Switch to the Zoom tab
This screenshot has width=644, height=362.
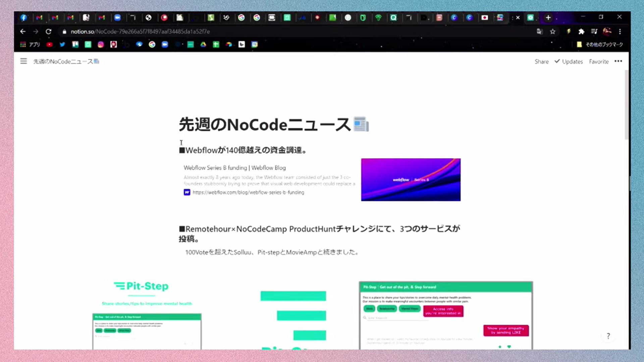[117, 18]
